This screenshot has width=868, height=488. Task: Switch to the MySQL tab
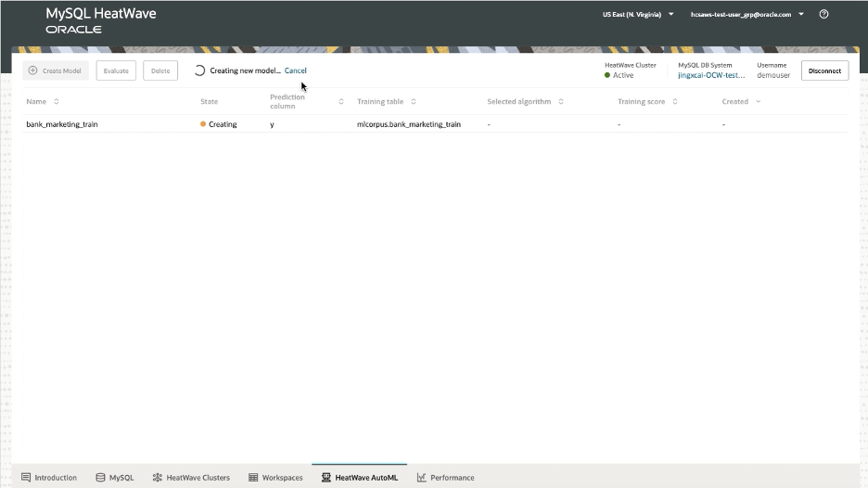[115, 478]
